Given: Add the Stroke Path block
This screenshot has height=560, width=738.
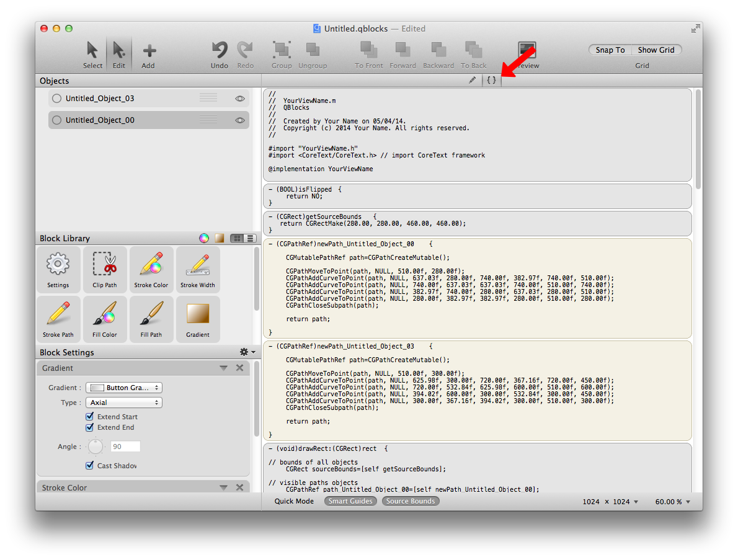Looking at the screenshot, I should 58,319.
